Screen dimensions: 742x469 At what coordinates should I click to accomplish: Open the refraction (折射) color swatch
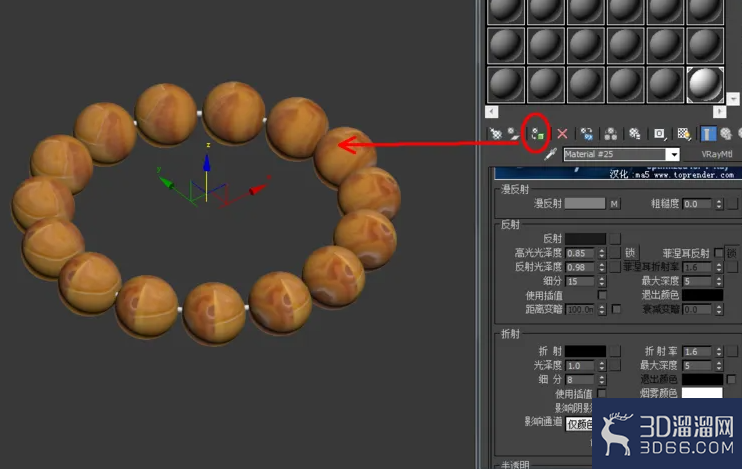tap(585, 351)
